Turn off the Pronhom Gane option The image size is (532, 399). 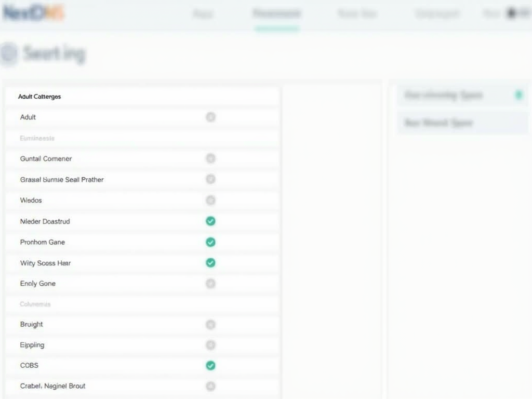pyautogui.click(x=210, y=242)
